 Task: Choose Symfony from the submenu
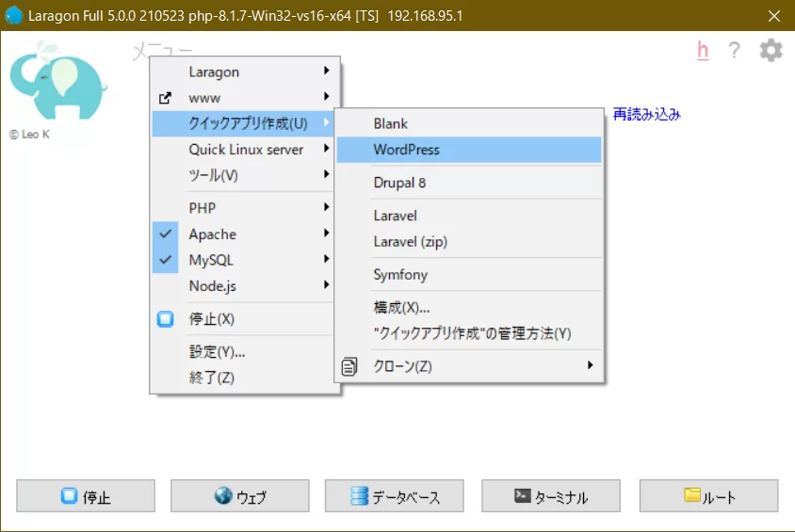click(x=469, y=275)
